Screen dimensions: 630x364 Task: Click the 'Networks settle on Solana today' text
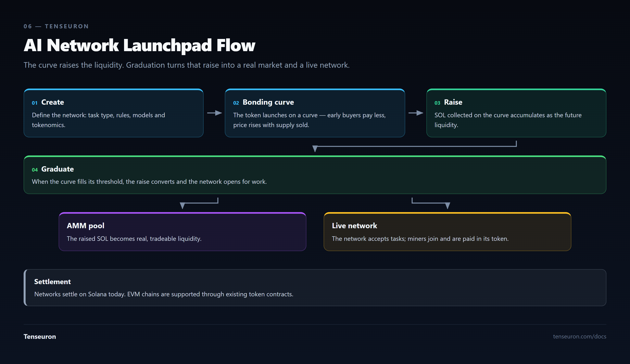(164, 294)
